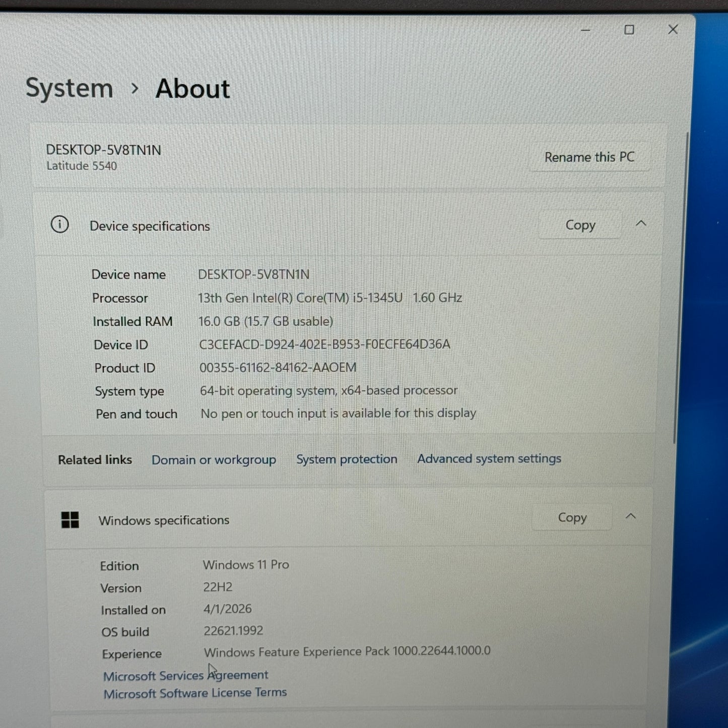Click the minimize window control

point(585,30)
